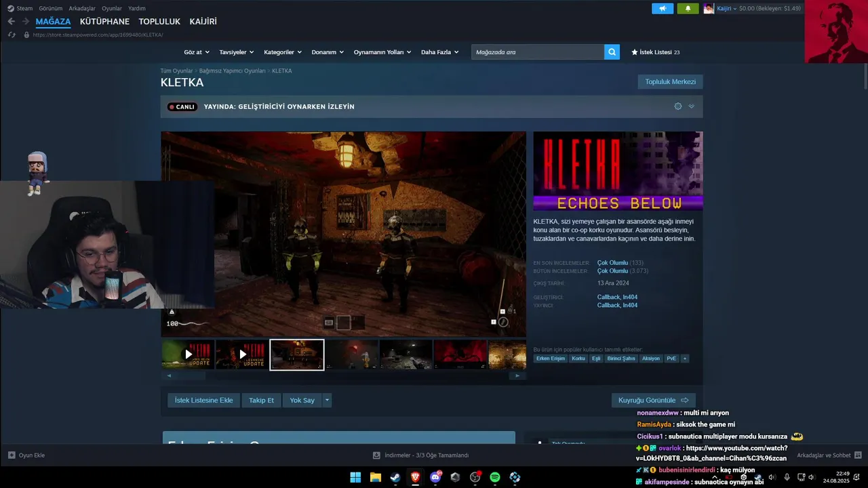Open the Görünüm menu
Screen dimensions: 868x488
(x=51, y=8)
